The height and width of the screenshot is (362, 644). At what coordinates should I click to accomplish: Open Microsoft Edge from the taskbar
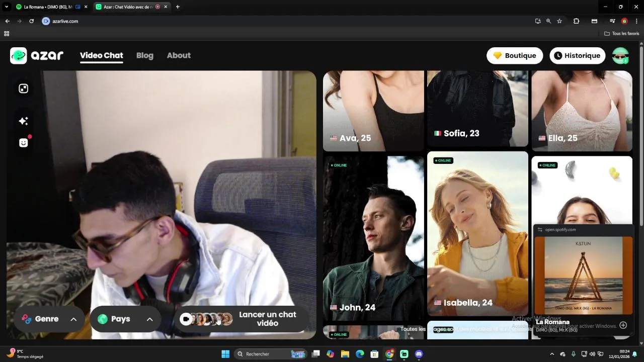coord(360,354)
